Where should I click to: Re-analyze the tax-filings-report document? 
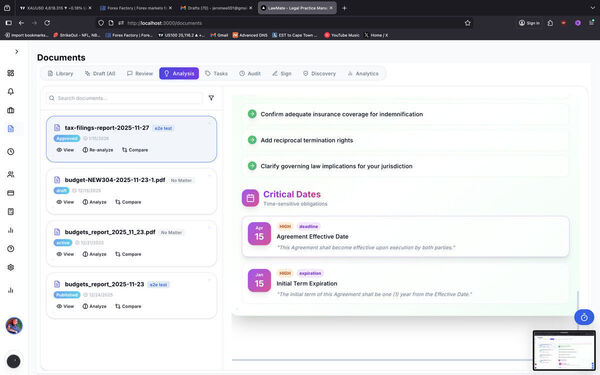[98, 150]
